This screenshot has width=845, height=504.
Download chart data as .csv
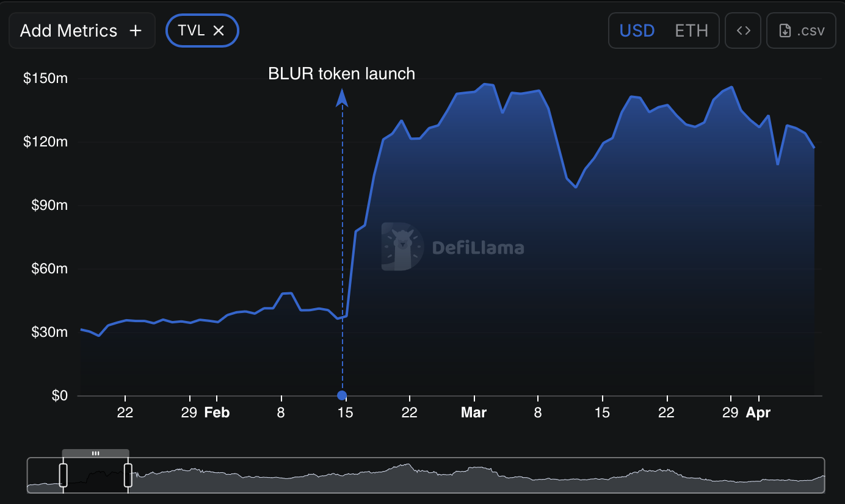(801, 31)
